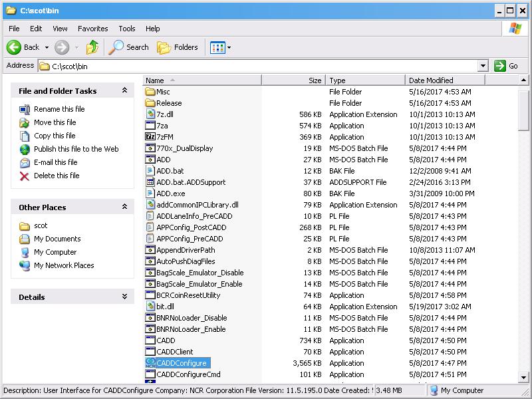Select the CADDClient file
Screen dimensions: 532x399
pyautogui.click(x=175, y=352)
